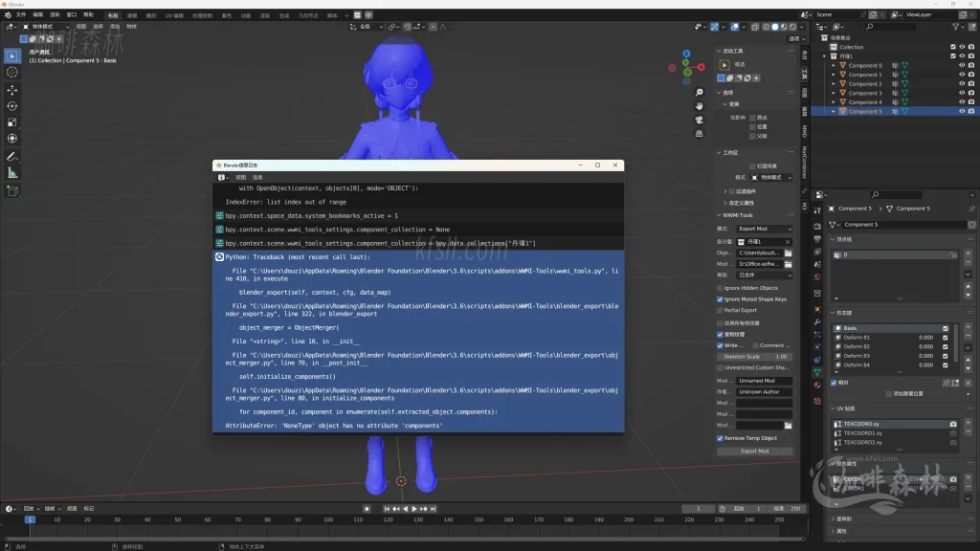Viewport: 980px width, 551px height.
Task: Open the Export Mod mode dropdown
Action: [764, 229]
